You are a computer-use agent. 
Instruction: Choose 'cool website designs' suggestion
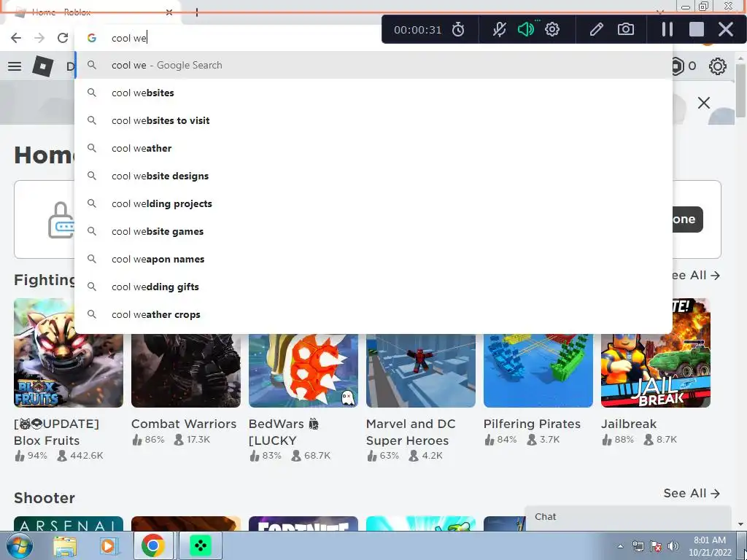[x=373, y=176]
